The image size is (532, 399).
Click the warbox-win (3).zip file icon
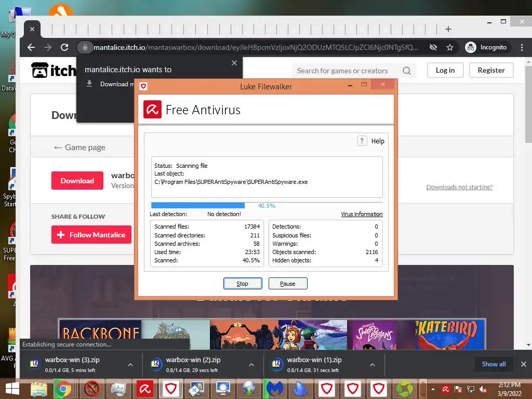click(35, 364)
